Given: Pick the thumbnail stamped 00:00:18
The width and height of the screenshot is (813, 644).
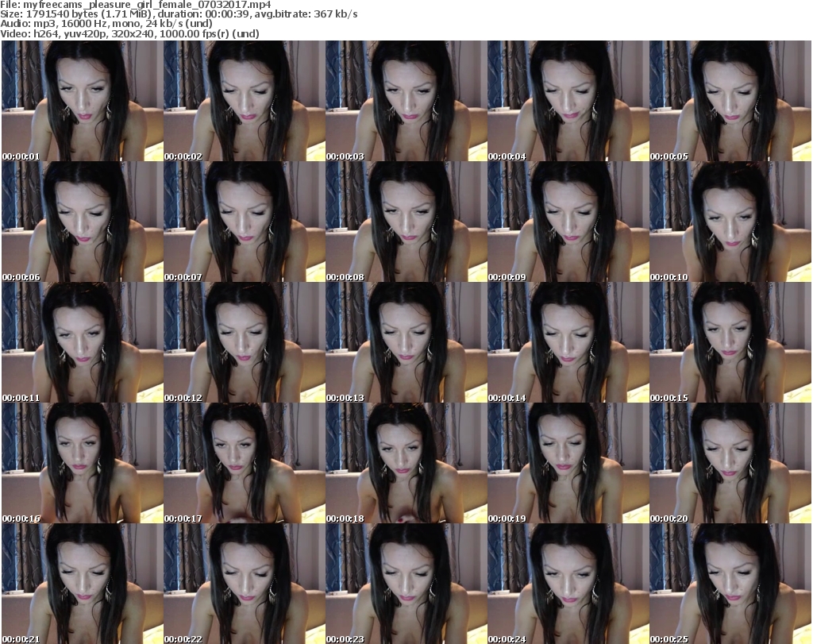Looking at the screenshot, I should (x=406, y=464).
